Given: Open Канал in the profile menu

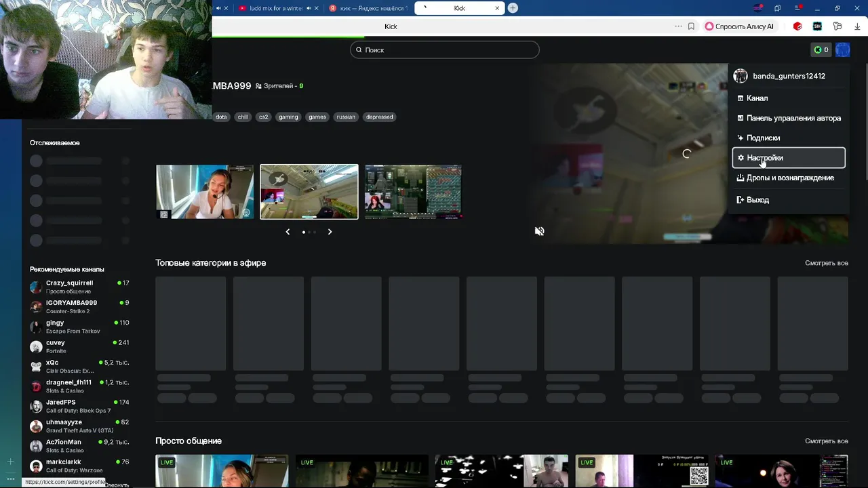Looking at the screenshot, I should click(x=789, y=98).
